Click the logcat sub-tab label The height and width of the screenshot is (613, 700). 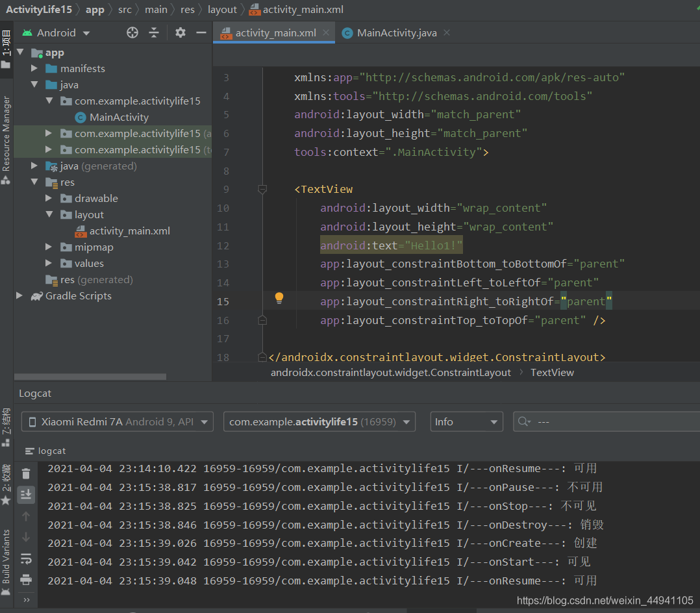(x=52, y=451)
